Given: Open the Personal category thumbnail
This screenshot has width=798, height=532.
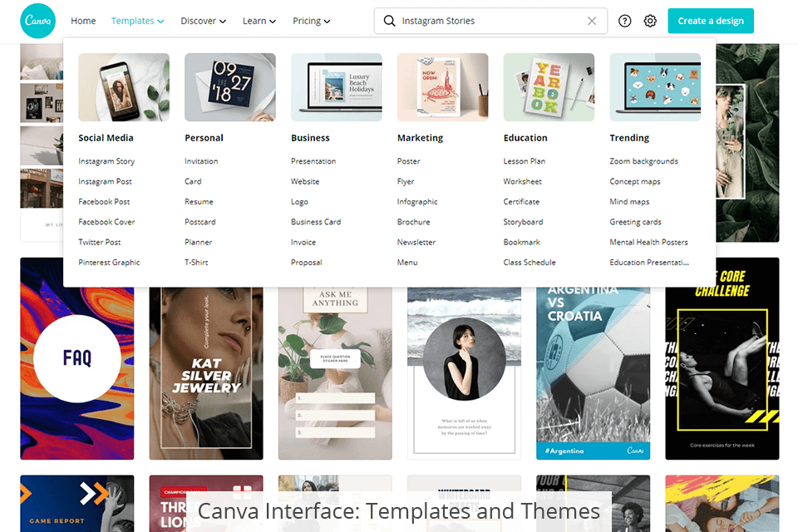Looking at the screenshot, I should (x=230, y=87).
